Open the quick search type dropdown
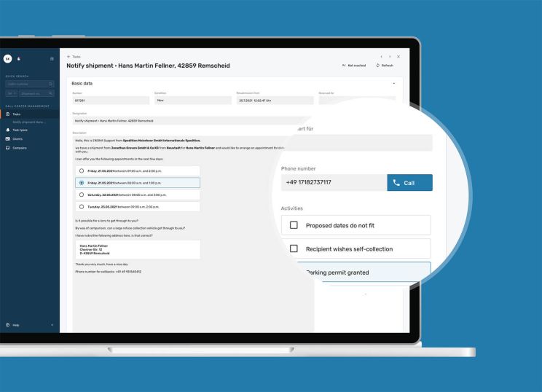This screenshot has width=542, height=392. coord(11,93)
